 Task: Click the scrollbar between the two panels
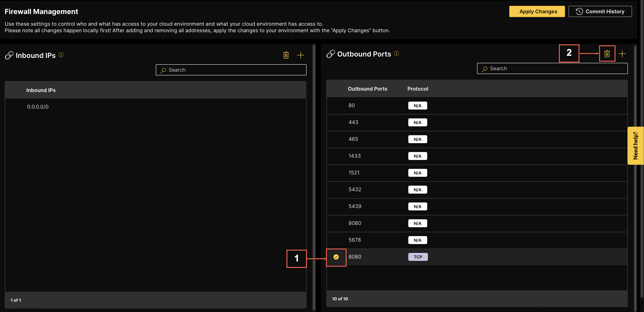click(x=314, y=175)
